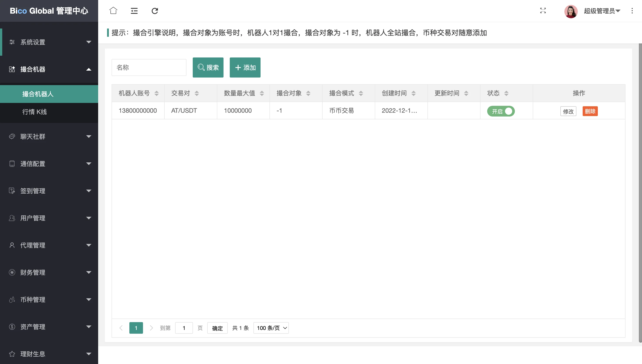The height and width of the screenshot is (364, 642).
Task: Click the 添加 button
Action: pos(245,67)
